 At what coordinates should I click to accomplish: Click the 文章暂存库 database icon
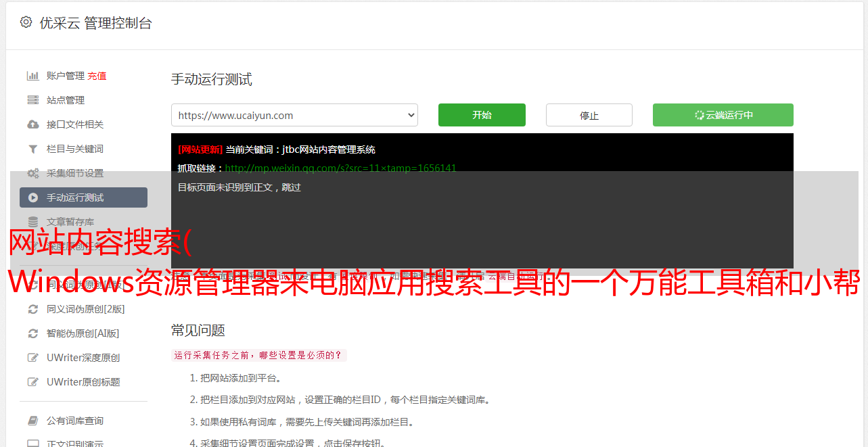pyautogui.click(x=32, y=222)
